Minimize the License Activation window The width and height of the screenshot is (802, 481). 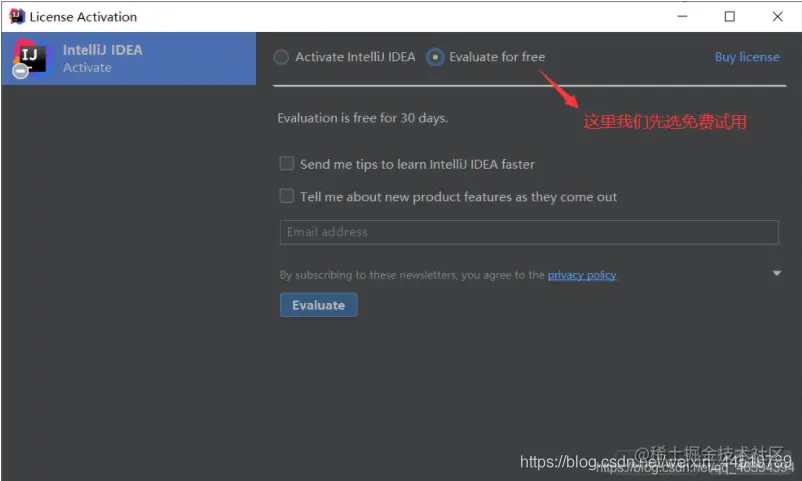pos(682,16)
